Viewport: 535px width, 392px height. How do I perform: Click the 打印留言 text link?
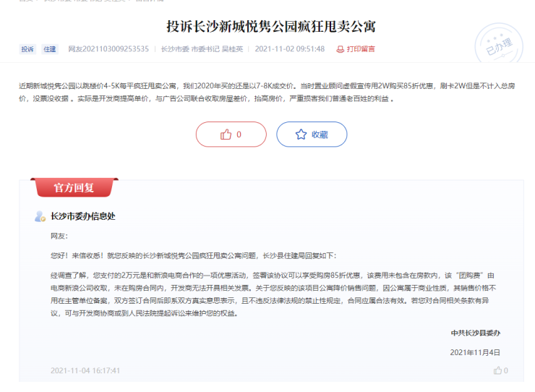(361, 49)
